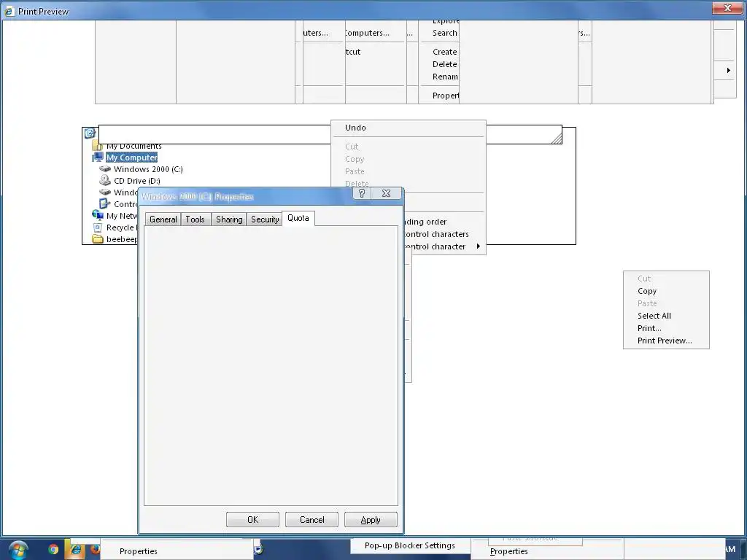Select Windows 2000 (C:) in the tree
This screenshot has height=560, width=747.
pos(148,169)
